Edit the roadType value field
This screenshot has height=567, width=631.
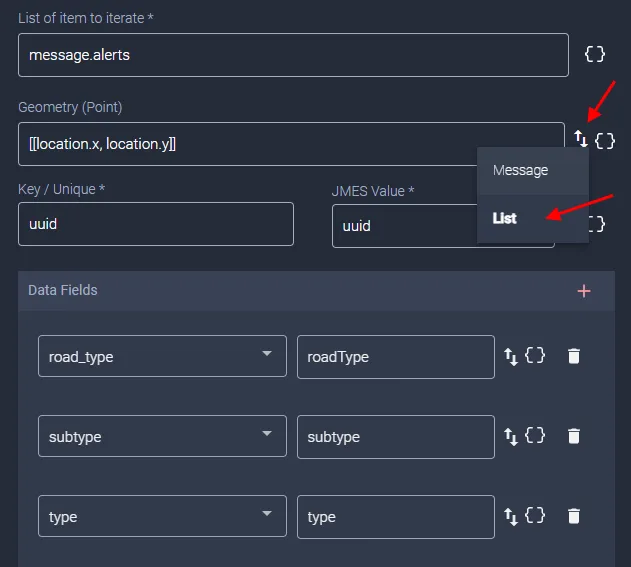coord(396,357)
